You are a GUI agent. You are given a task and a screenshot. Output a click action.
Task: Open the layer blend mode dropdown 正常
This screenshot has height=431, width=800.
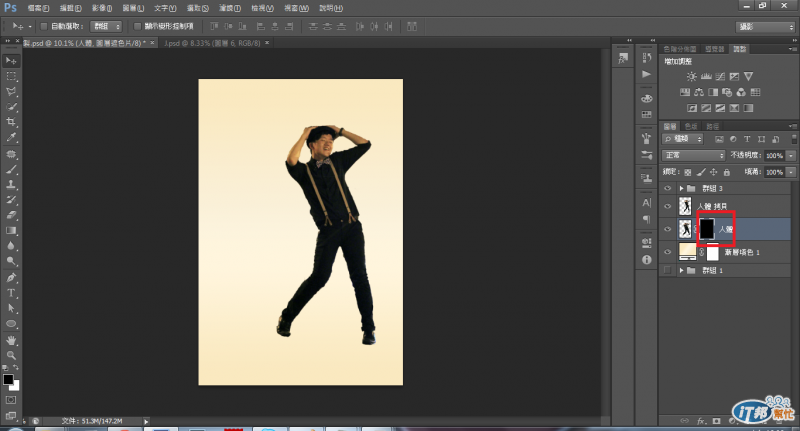(695, 156)
